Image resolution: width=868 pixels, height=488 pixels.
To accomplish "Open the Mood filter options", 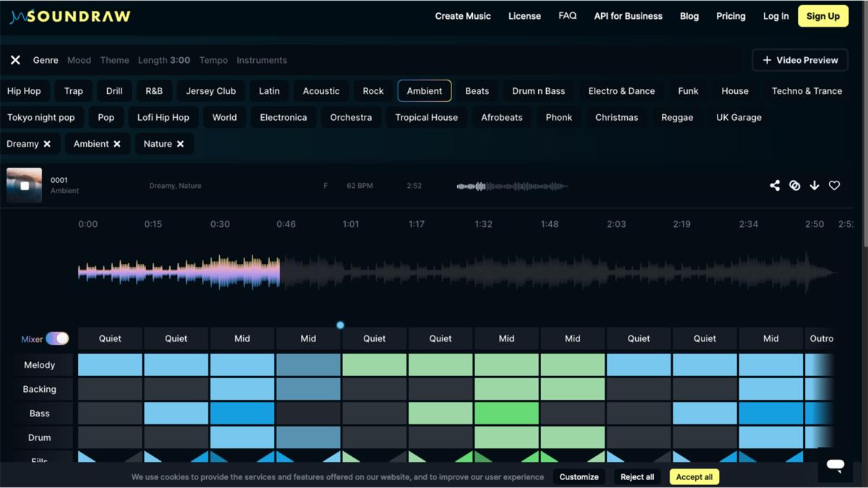I will pyautogui.click(x=79, y=60).
